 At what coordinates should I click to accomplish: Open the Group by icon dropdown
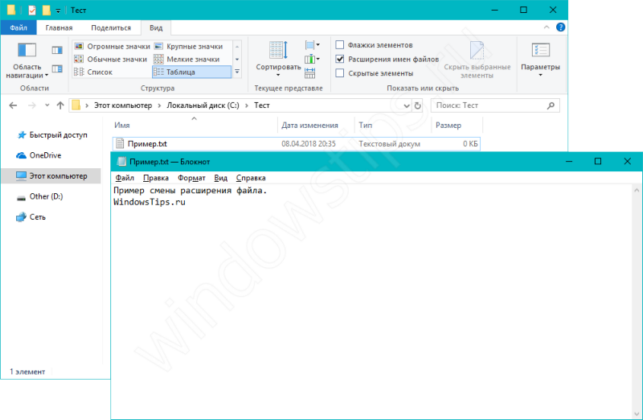pyautogui.click(x=312, y=45)
